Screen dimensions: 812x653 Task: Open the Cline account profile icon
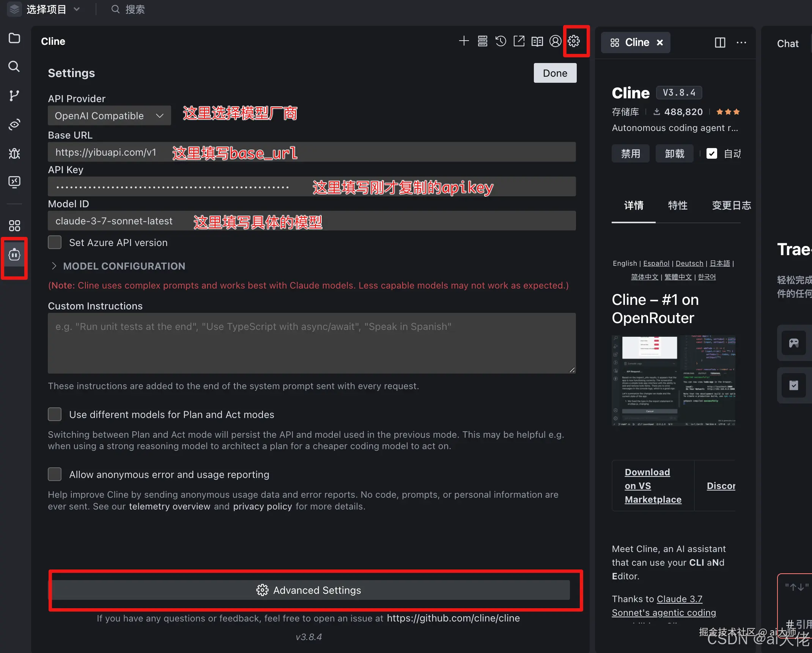[x=555, y=41]
